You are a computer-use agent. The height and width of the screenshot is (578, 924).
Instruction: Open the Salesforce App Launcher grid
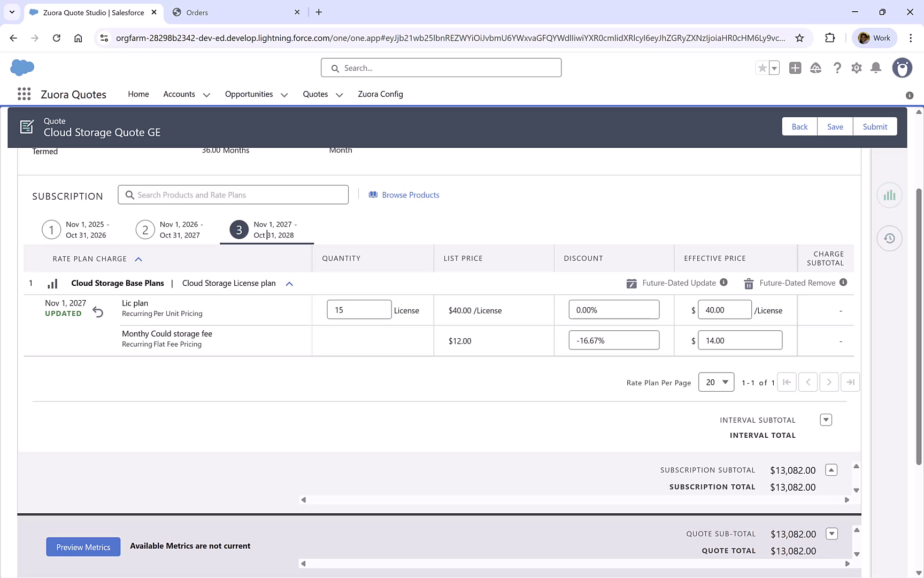(x=24, y=94)
